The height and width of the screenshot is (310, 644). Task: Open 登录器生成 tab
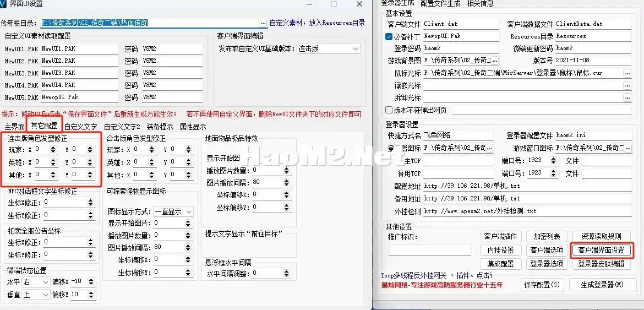tap(397, 3)
